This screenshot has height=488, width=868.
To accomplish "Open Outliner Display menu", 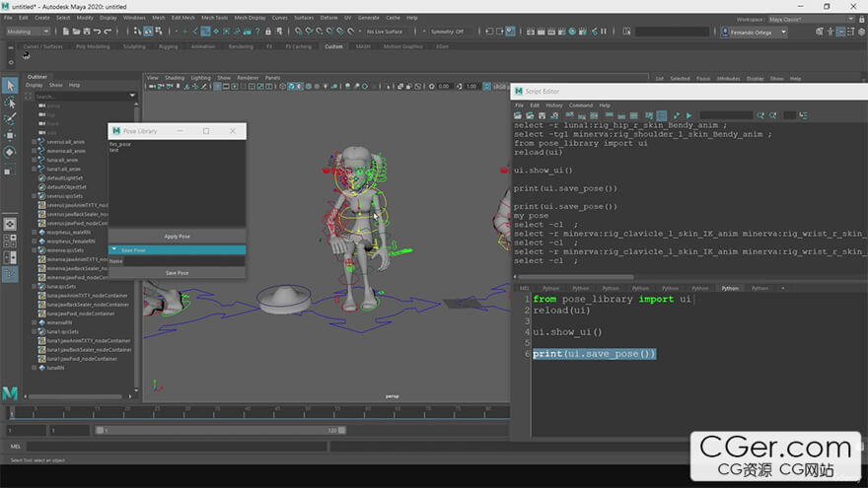I will 35,85.
